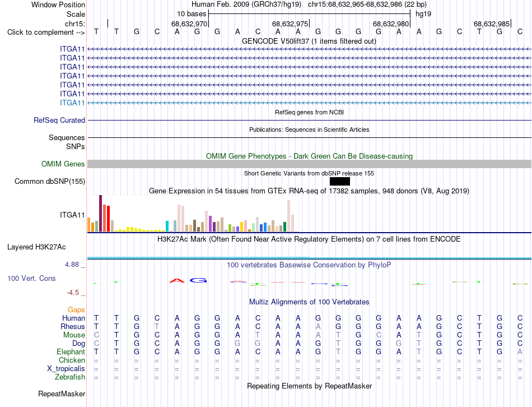Click the gray OMIM Genes bar
Image resolution: width=532 pixels, height=407 pixels.
[x=309, y=164]
